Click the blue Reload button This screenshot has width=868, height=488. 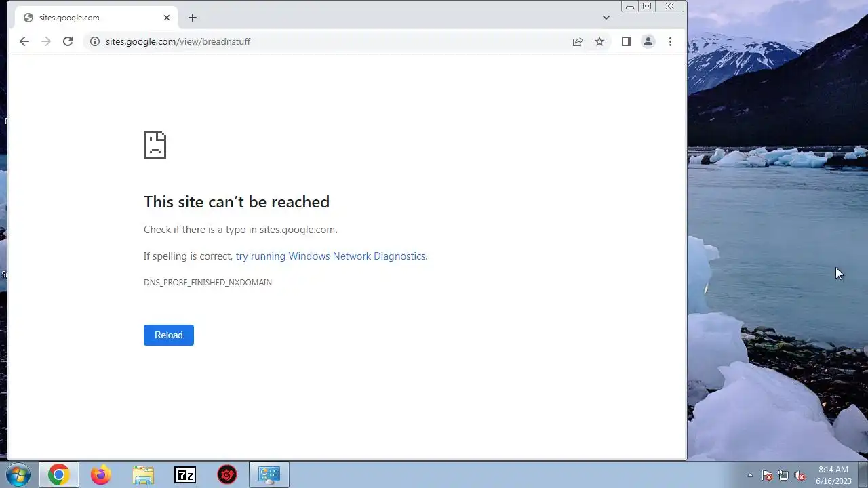click(x=169, y=335)
